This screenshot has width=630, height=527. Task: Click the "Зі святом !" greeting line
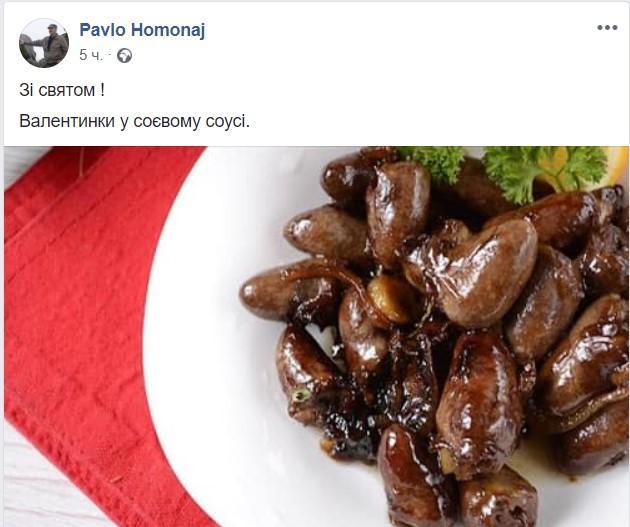pos(62,90)
